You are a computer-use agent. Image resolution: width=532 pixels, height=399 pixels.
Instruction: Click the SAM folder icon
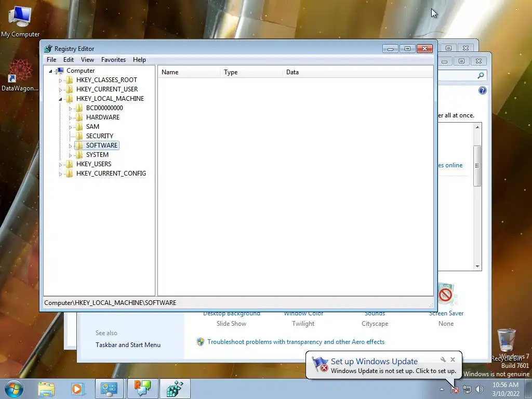pyautogui.click(x=79, y=127)
